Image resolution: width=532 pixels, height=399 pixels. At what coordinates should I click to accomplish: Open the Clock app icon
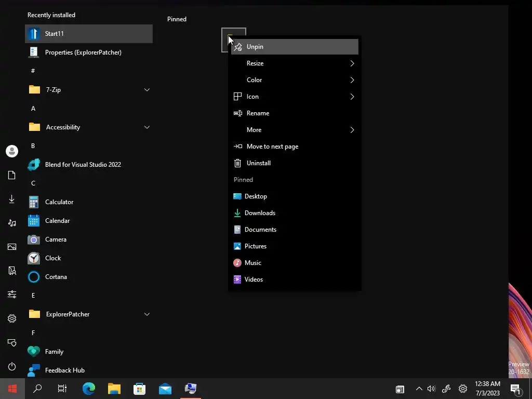click(34, 258)
